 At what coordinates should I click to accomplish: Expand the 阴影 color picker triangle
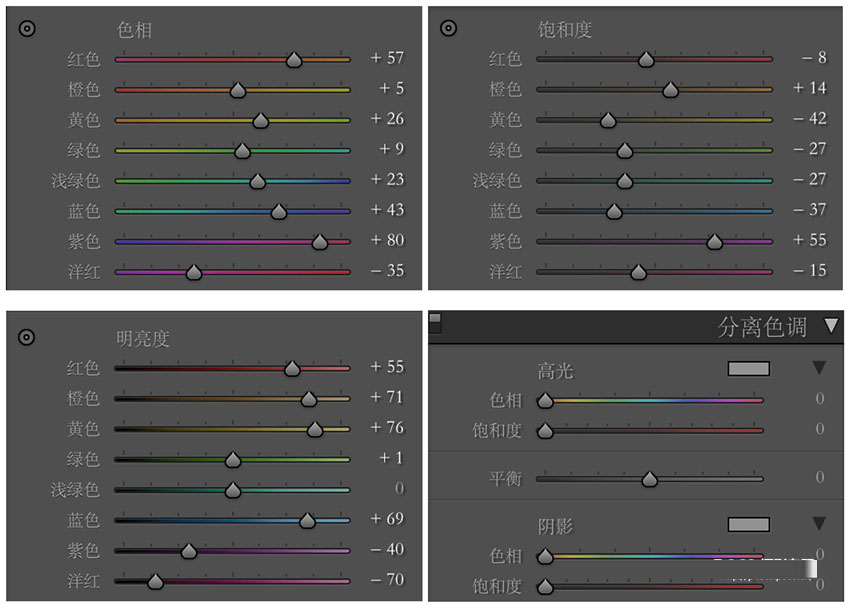coord(819,524)
